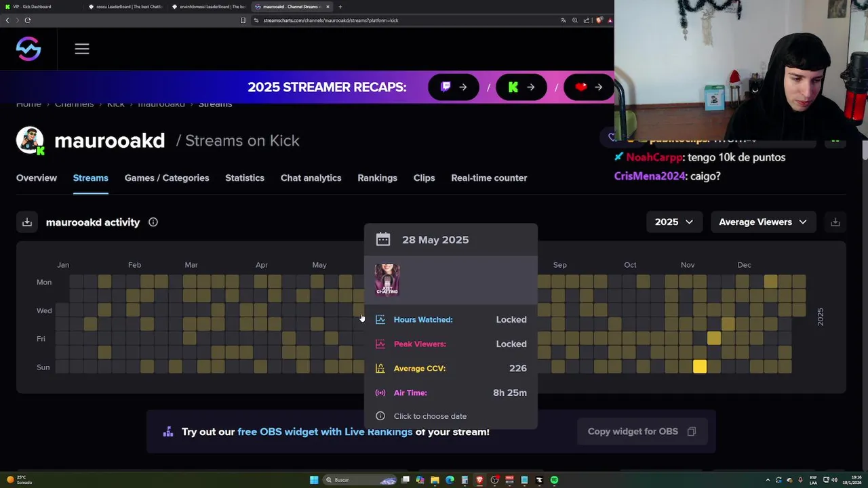The image size is (868, 488).
Task: Click the Just Chatting stream thumbnail
Action: click(x=387, y=280)
